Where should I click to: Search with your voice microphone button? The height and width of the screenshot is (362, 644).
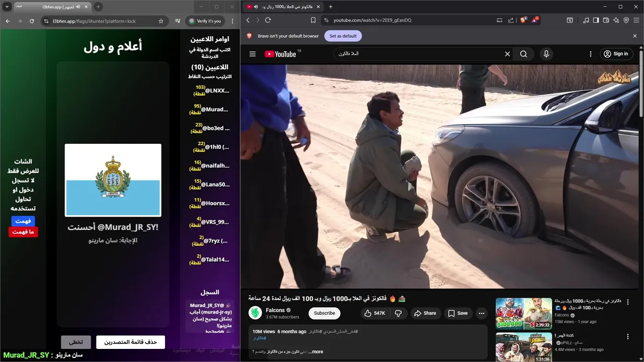[x=546, y=54]
